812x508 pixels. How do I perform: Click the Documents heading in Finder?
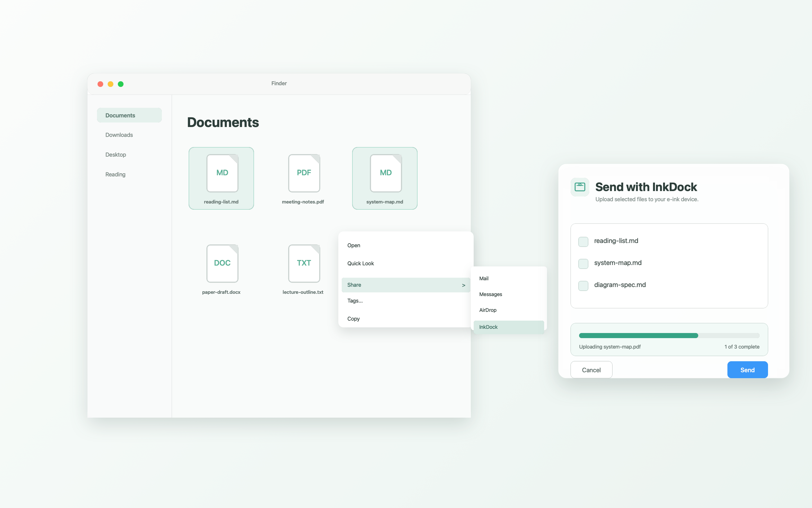(x=223, y=122)
